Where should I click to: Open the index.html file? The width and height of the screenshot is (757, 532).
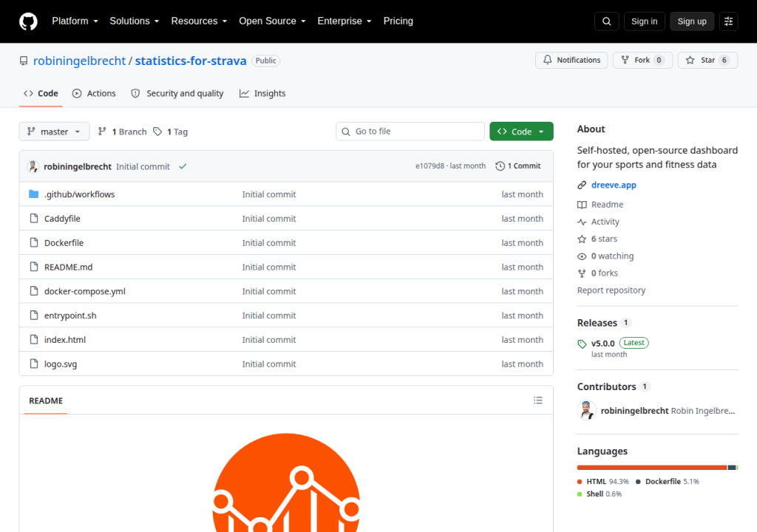pos(65,339)
